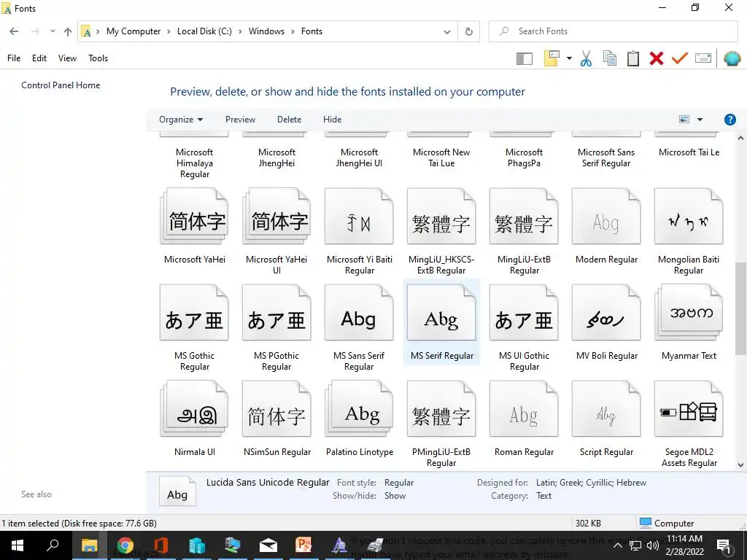Open the File menu
The height and width of the screenshot is (560, 747).
(x=14, y=58)
